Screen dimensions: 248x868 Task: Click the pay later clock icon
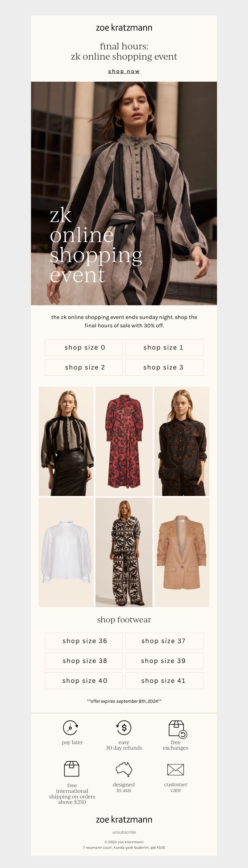(71, 728)
